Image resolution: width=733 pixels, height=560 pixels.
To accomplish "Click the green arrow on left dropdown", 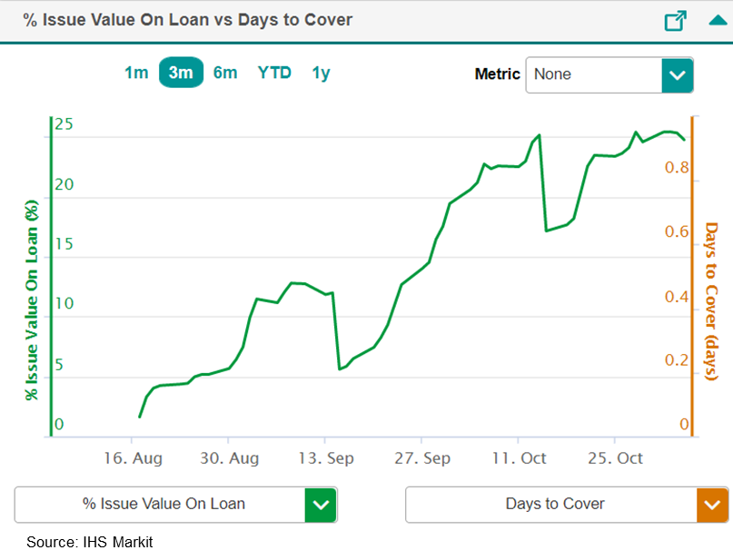I will tap(320, 505).
